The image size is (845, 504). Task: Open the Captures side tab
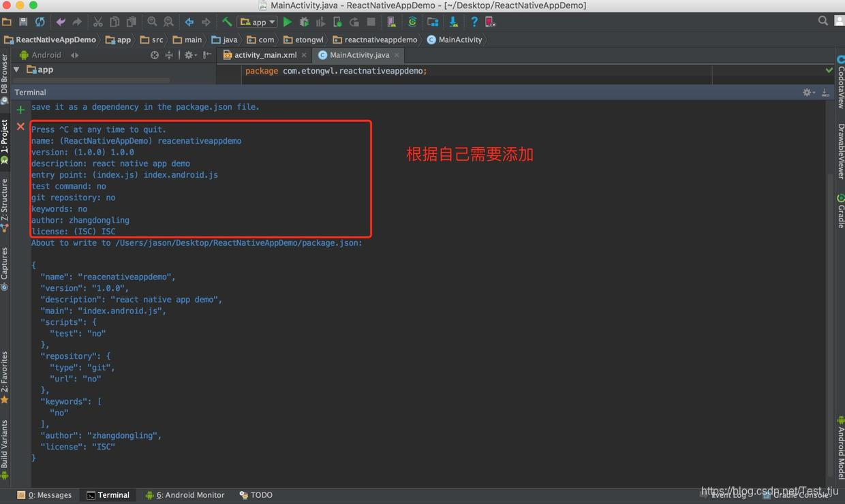pyautogui.click(x=4, y=268)
